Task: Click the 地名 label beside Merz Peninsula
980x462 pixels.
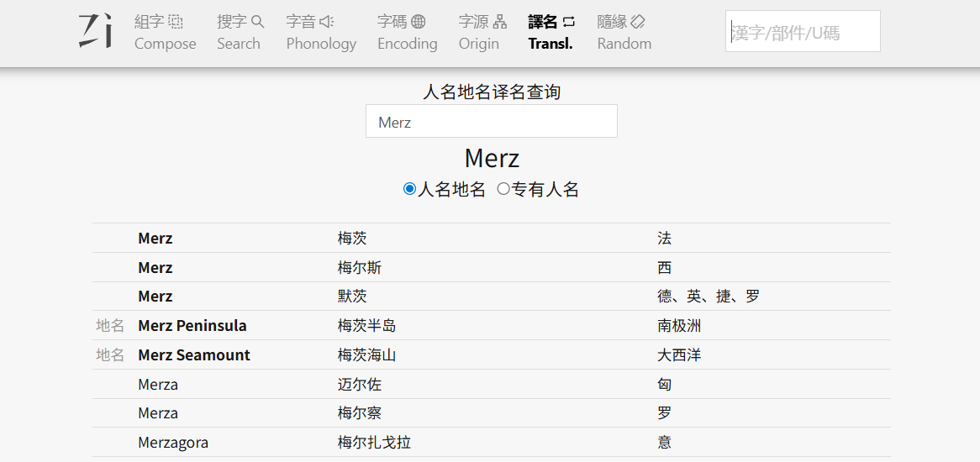Action: [x=110, y=326]
